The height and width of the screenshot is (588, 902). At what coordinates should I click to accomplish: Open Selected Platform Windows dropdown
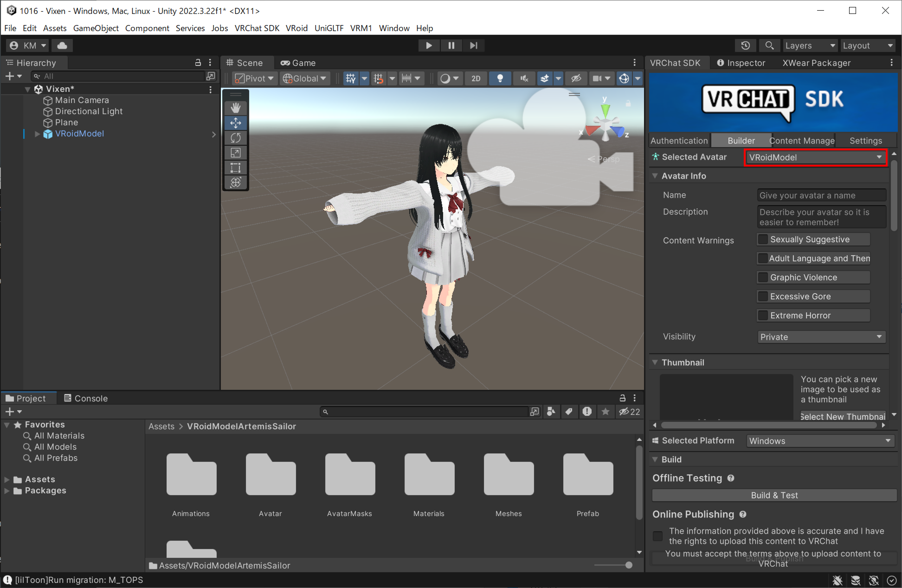pyautogui.click(x=820, y=440)
